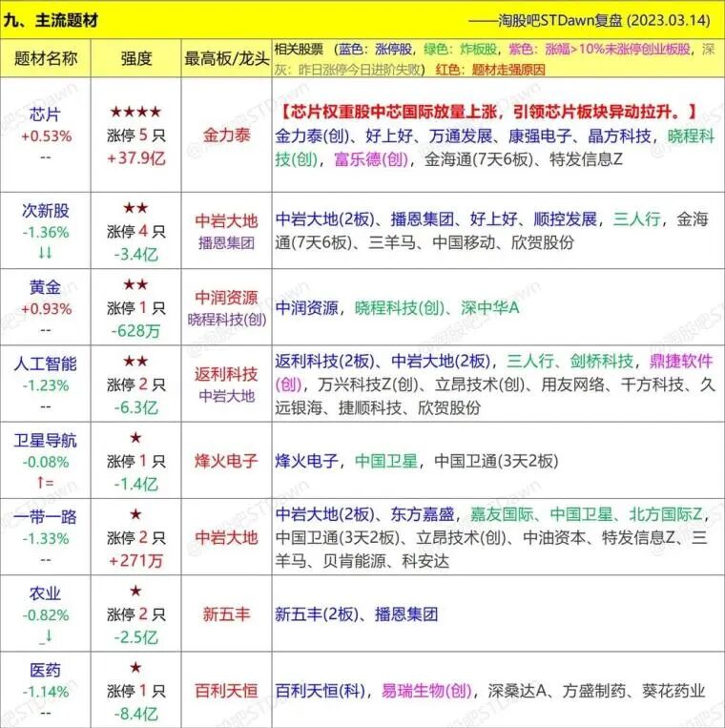Click the green "深中华A" stock name
The image size is (725, 728).
[x=489, y=307]
